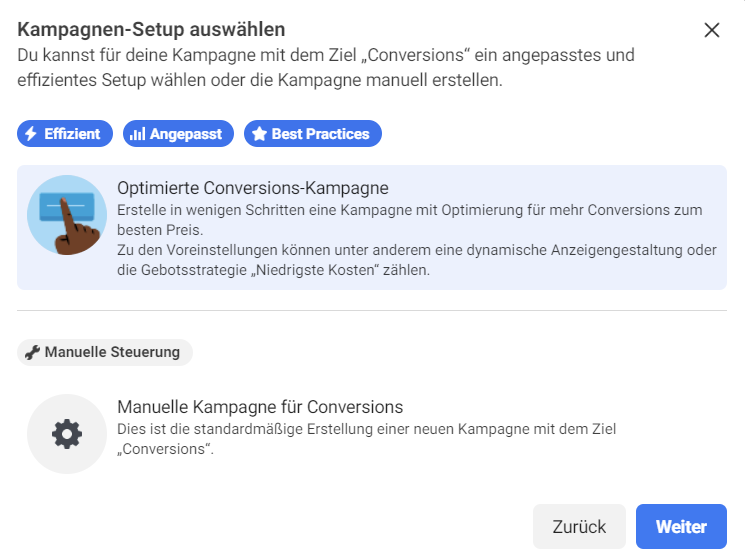Click the bar chart icon in Angepasst badge

point(137,134)
